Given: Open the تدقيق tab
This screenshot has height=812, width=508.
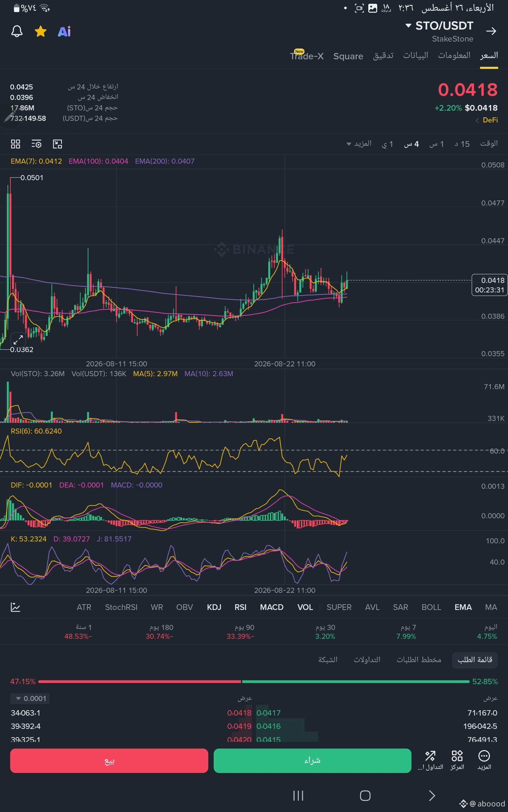Looking at the screenshot, I should [x=383, y=56].
